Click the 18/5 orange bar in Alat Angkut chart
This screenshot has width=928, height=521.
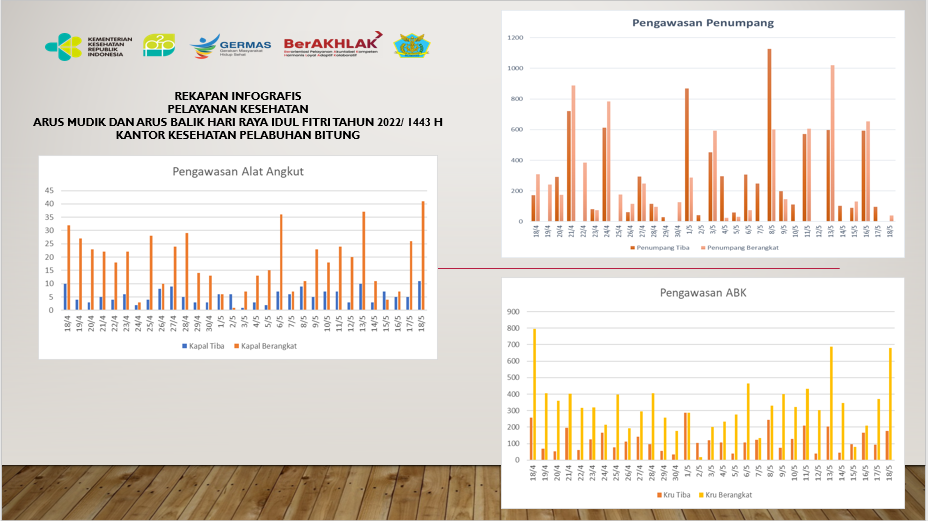click(x=423, y=256)
